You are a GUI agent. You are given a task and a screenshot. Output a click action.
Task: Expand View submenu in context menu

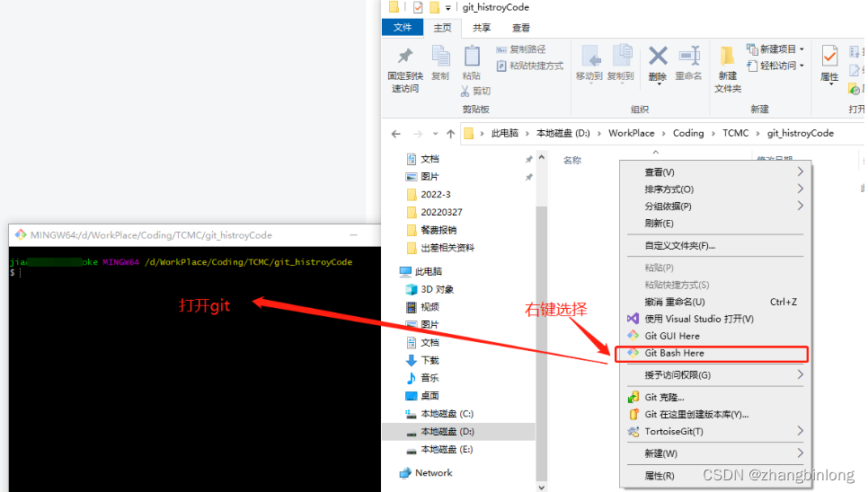[800, 171]
